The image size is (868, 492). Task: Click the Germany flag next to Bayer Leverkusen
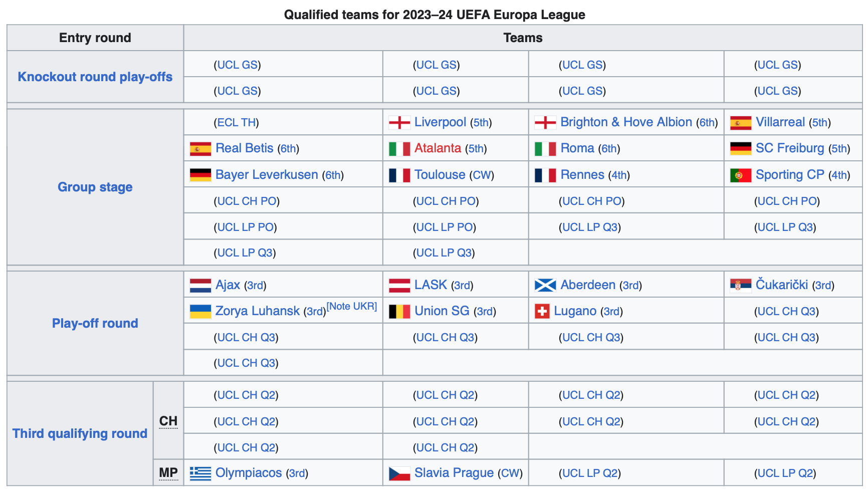coord(200,175)
